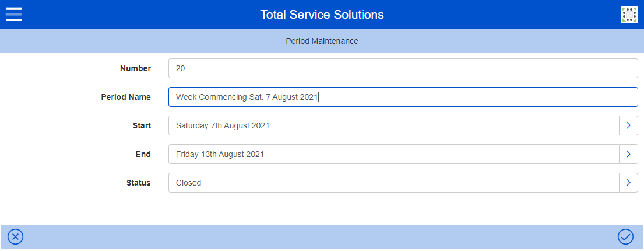Click the bottom light-blue action bar

(x=321, y=237)
